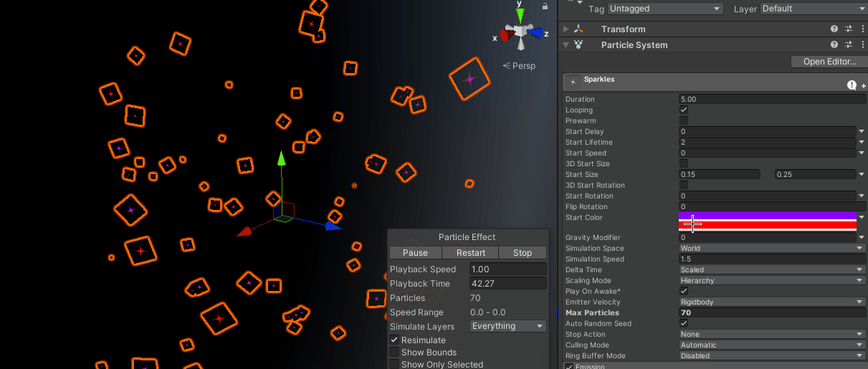The height and width of the screenshot is (369, 868).
Task: Click the Gravity Modifier input field
Action: coord(767,238)
